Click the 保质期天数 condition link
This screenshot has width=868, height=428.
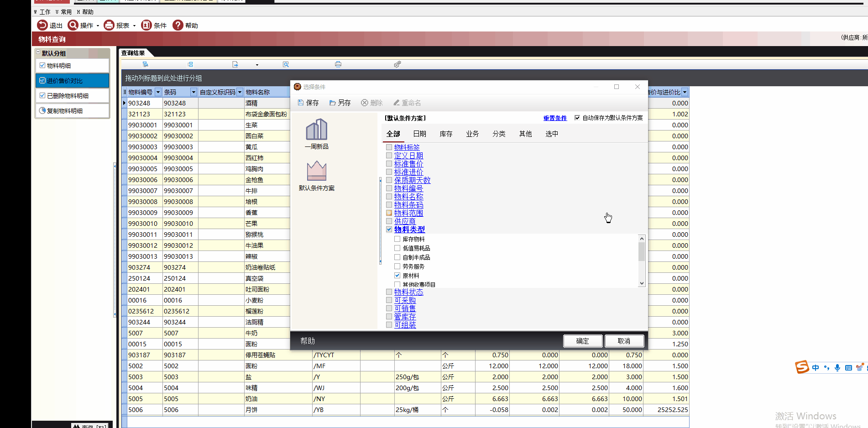pos(412,180)
